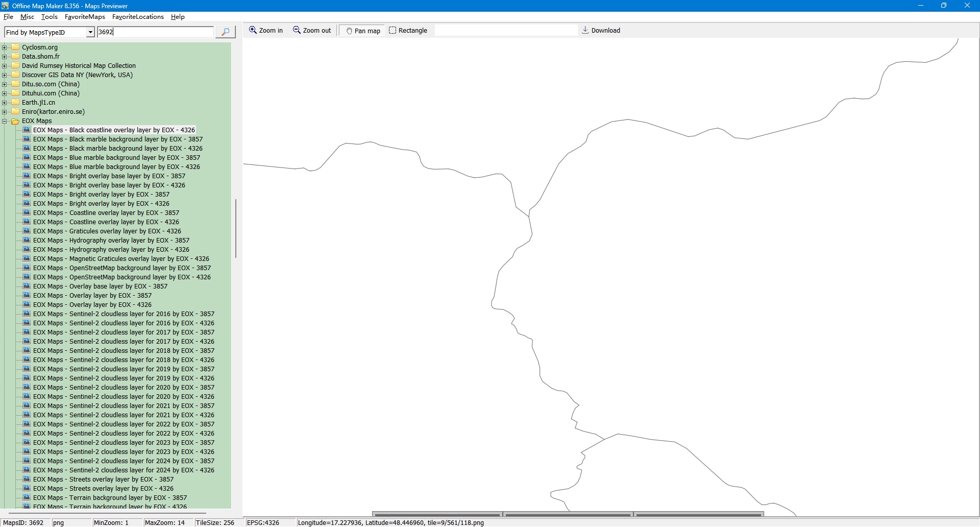Click the Zoom out tool
This screenshot has height=527, width=980.
[312, 31]
